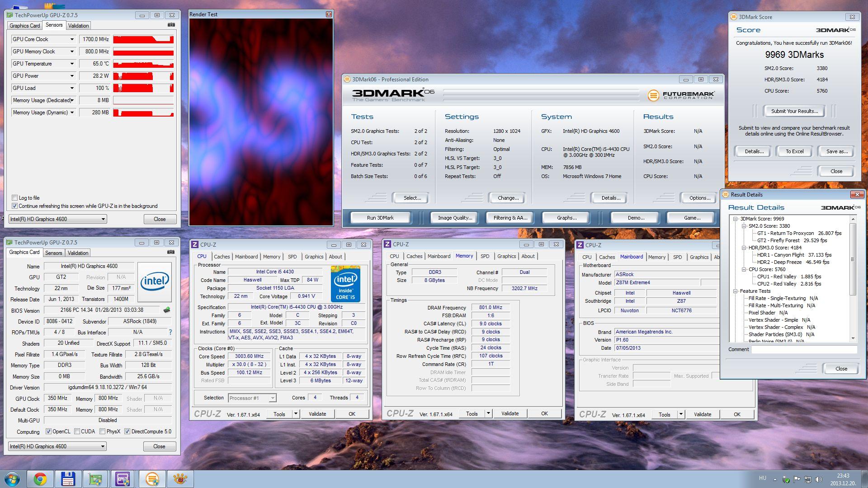868x488 pixels.
Task: Enable the Log to file checkbox
Action: pos(14,197)
